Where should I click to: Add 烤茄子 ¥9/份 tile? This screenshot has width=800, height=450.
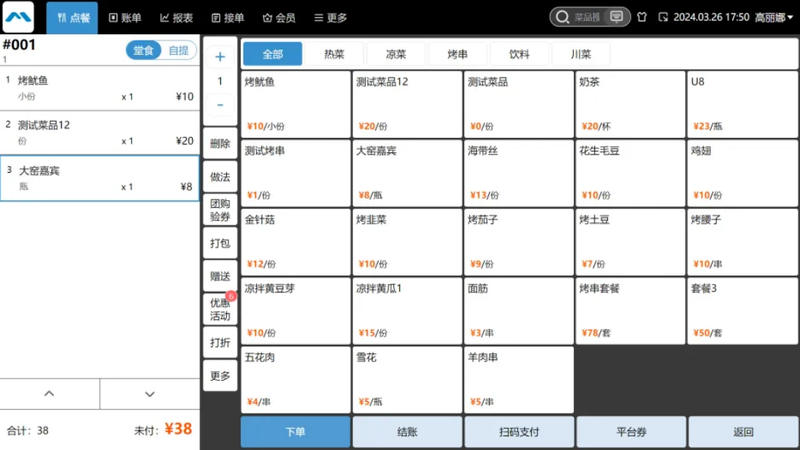pyautogui.click(x=519, y=242)
